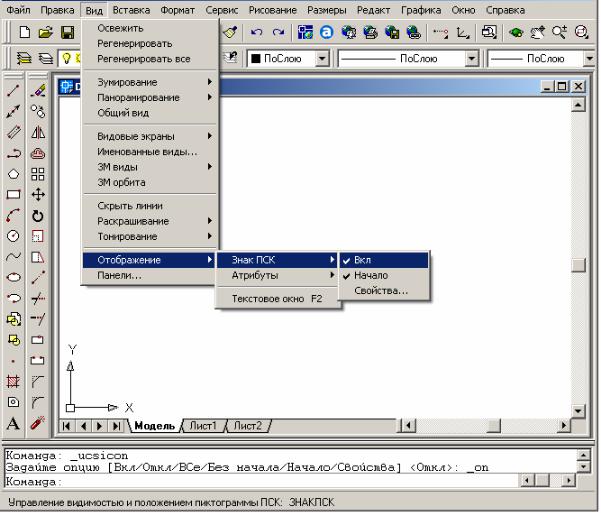Expand the Видовые экраны submenu
The height and width of the screenshot is (513, 601).
click(x=150, y=136)
